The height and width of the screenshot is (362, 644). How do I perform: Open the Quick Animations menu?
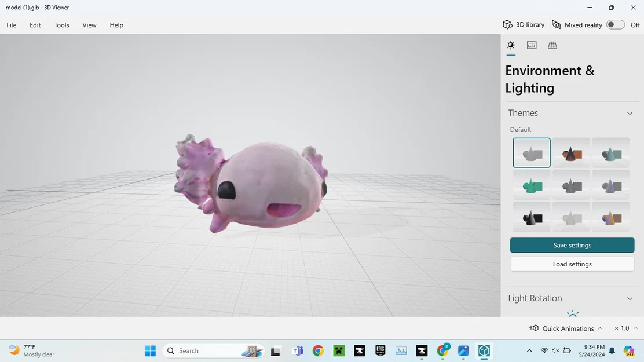click(x=566, y=328)
